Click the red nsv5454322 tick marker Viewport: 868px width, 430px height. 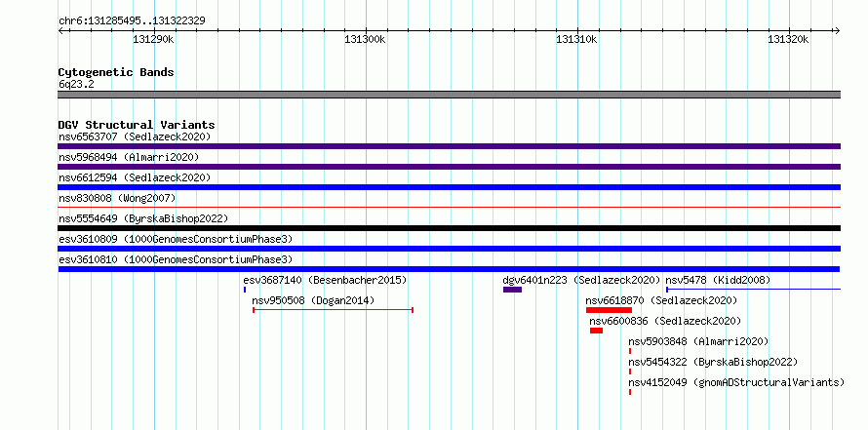(x=630, y=371)
